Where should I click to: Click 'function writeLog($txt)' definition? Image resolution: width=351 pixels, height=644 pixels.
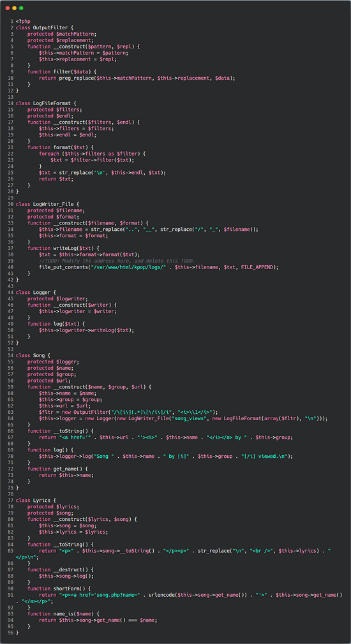tap(63, 248)
